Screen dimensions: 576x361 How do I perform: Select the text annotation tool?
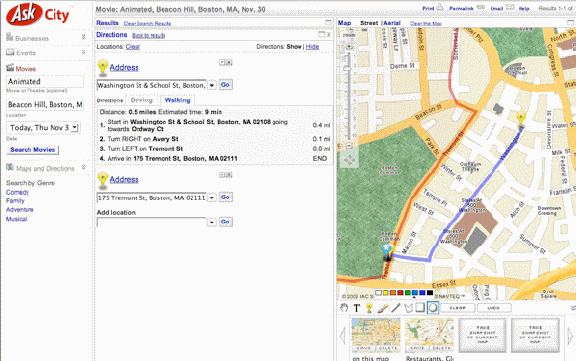click(357, 308)
